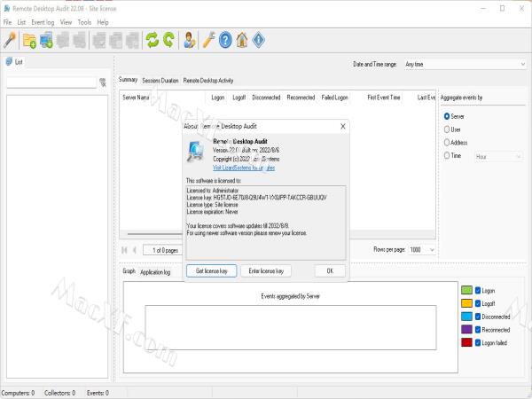Click the yellow Logoff color swatch
Screen dimensions: 532x399
[x=466, y=303]
